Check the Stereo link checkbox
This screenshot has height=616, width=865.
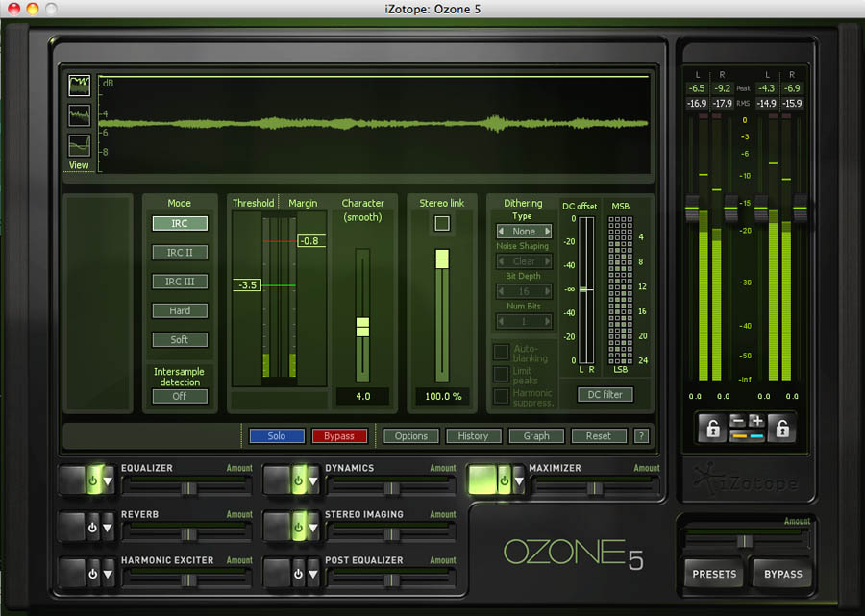pos(442,223)
